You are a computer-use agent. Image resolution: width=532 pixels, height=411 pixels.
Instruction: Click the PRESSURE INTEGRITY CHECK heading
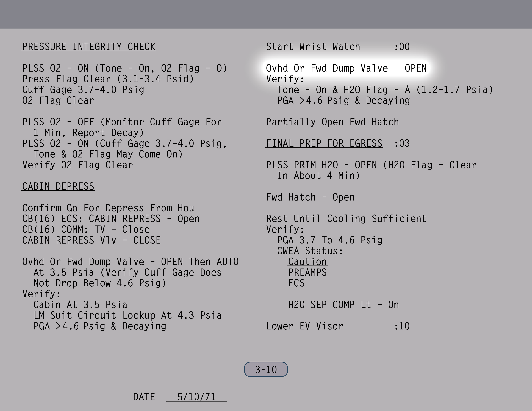89,47
